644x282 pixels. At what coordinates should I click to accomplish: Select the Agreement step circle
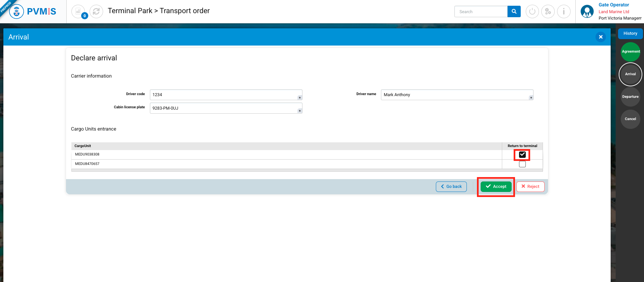pyautogui.click(x=630, y=52)
